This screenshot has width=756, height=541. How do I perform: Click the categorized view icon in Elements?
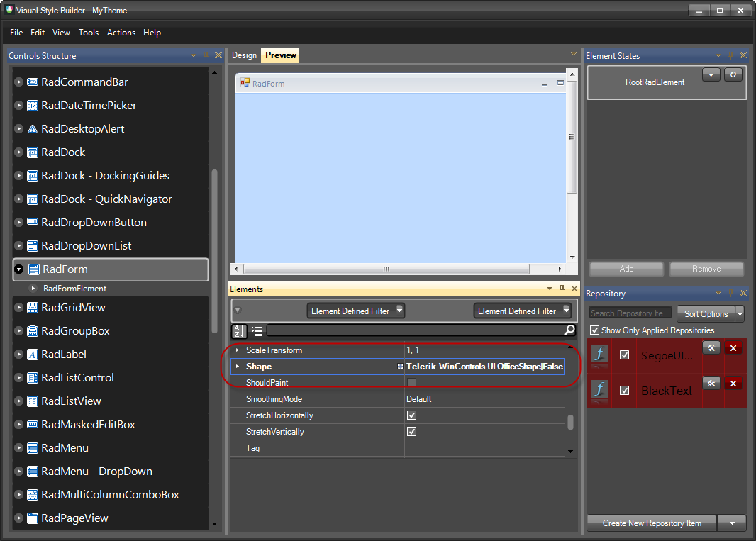coord(257,331)
